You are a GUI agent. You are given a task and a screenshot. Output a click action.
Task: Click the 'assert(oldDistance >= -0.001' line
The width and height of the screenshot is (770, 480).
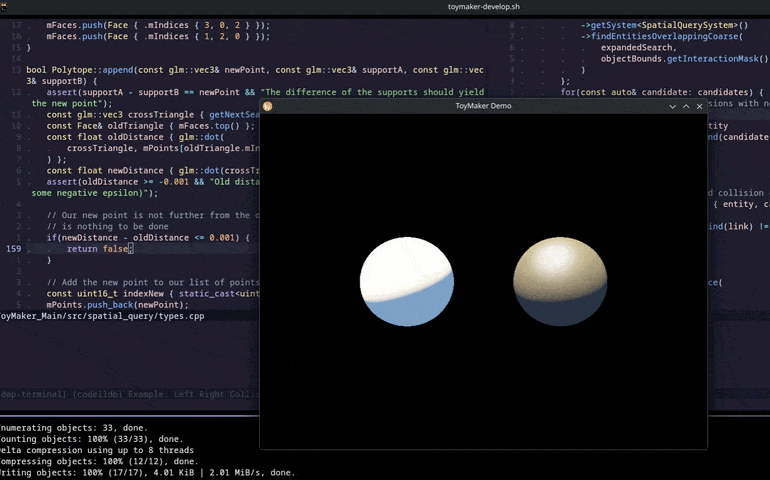153,182
